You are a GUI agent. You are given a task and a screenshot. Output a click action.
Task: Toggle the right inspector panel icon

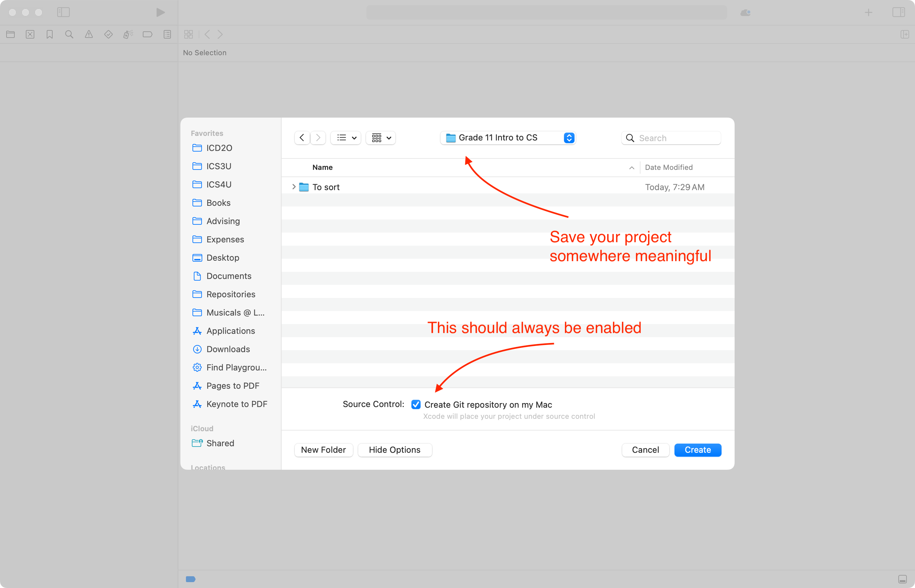click(898, 13)
